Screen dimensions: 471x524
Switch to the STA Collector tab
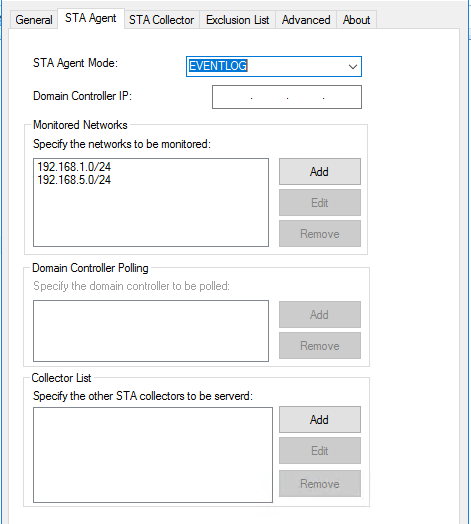pyautogui.click(x=161, y=20)
